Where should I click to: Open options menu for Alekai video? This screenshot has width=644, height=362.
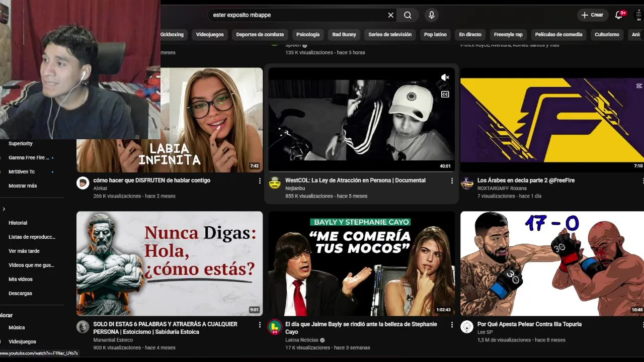pos(260,181)
